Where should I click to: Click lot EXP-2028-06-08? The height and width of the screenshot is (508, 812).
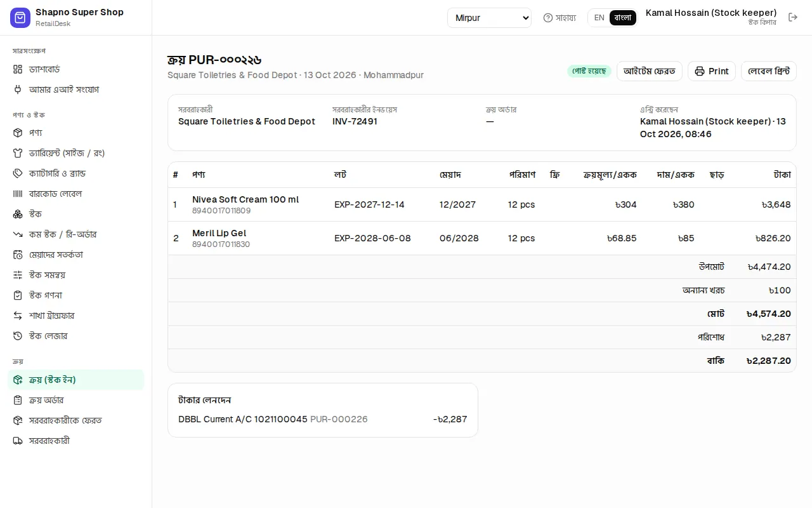tap(372, 238)
